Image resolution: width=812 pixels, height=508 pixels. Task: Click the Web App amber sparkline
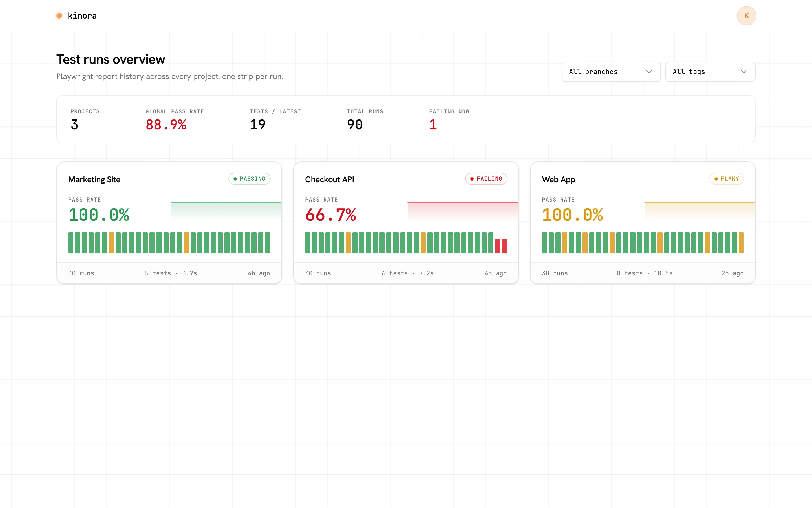700,211
